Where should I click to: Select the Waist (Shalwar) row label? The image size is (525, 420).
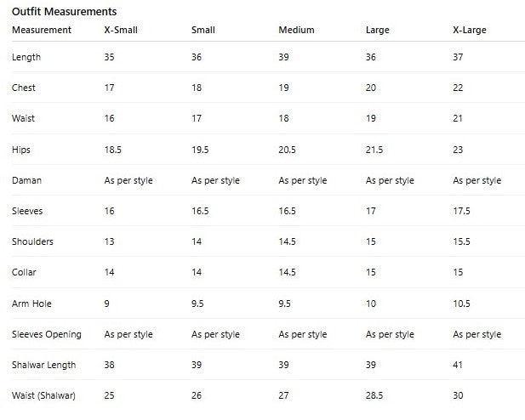[44, 396]
